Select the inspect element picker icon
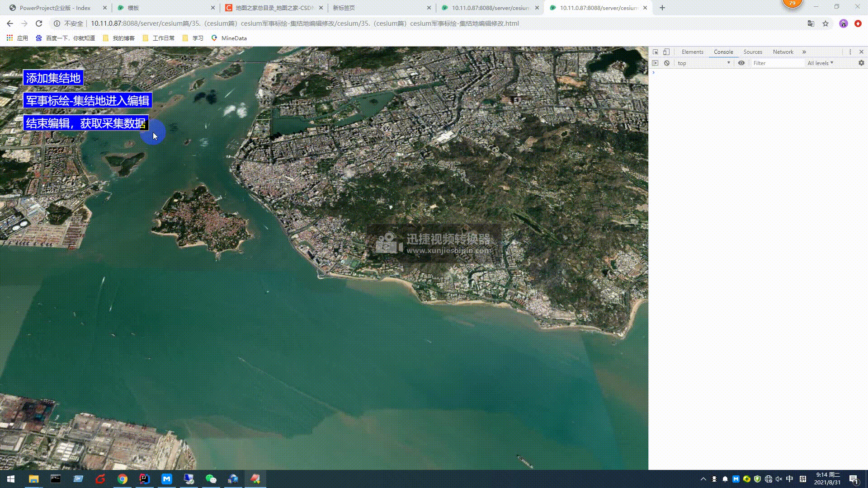Viewport: 868px width, 488px height. (655, 52)
